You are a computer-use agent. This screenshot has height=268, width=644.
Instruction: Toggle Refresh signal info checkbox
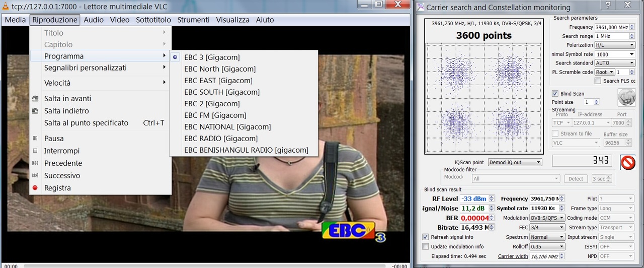[x=426, y=237]
